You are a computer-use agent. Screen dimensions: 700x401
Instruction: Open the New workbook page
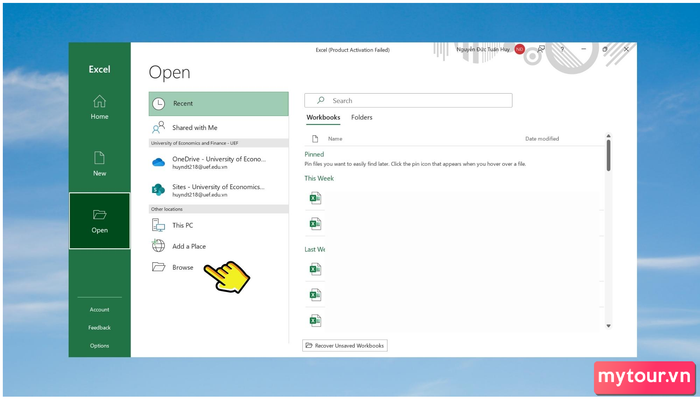coord(99,164)
